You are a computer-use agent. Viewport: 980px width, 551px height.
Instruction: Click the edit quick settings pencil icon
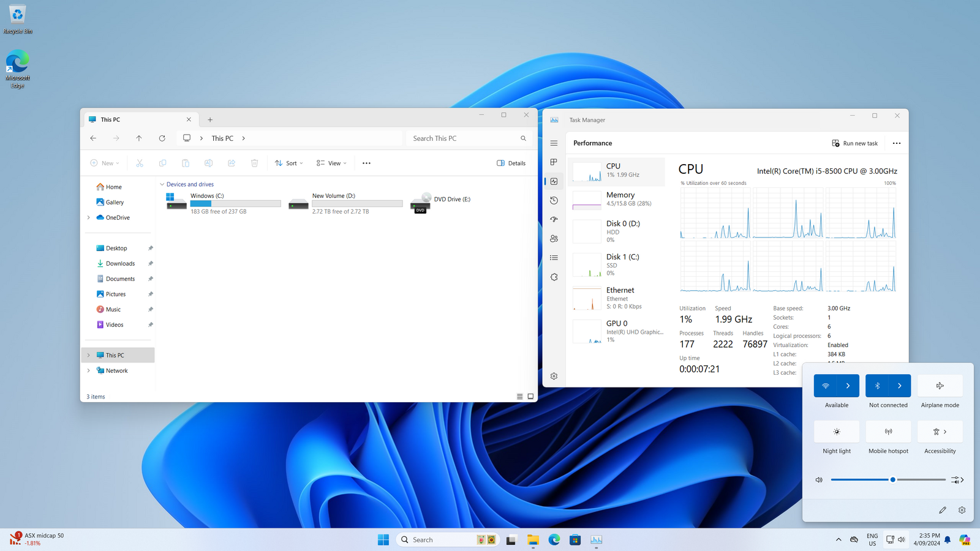(943, 510)
